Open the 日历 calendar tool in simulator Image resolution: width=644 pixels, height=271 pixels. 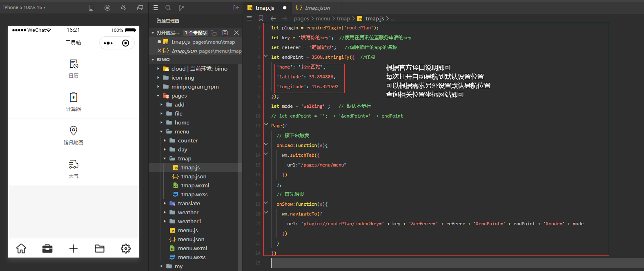(x=74, y=69)
